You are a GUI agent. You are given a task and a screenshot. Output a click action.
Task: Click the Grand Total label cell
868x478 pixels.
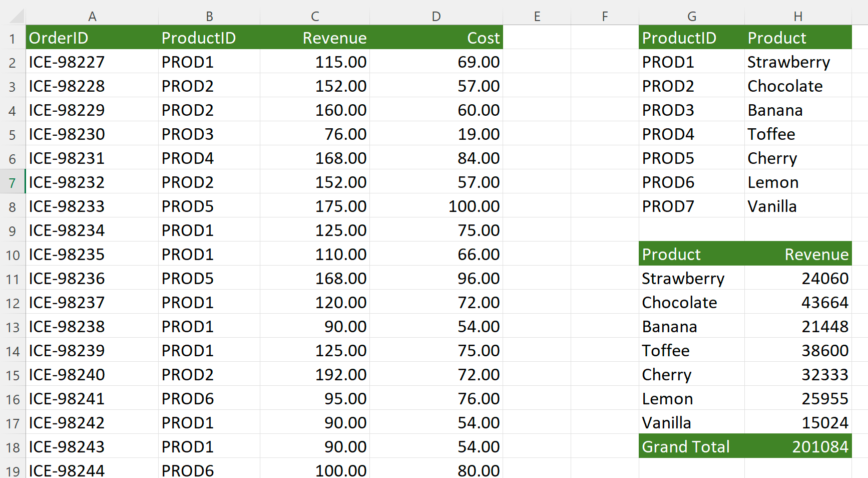tap(686, 446)
